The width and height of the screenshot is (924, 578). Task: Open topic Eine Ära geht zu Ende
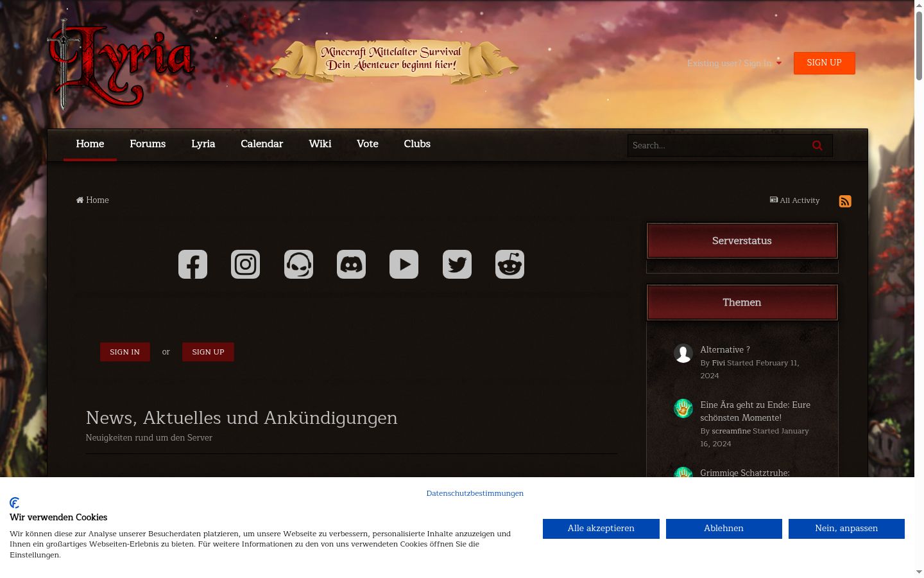(755, 411)
